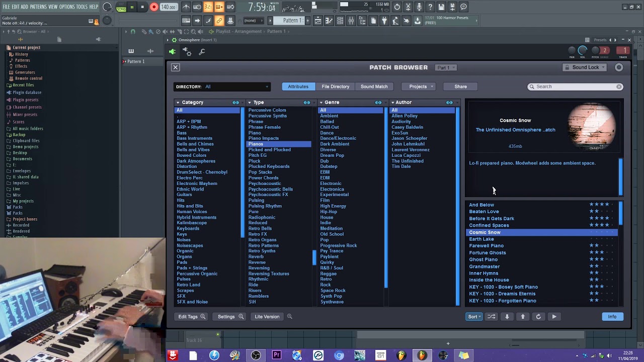Screen dimensions: 644x362
Task: Open the Omnisphere detailed settings gear icon
Action: (x=187, y=52)
